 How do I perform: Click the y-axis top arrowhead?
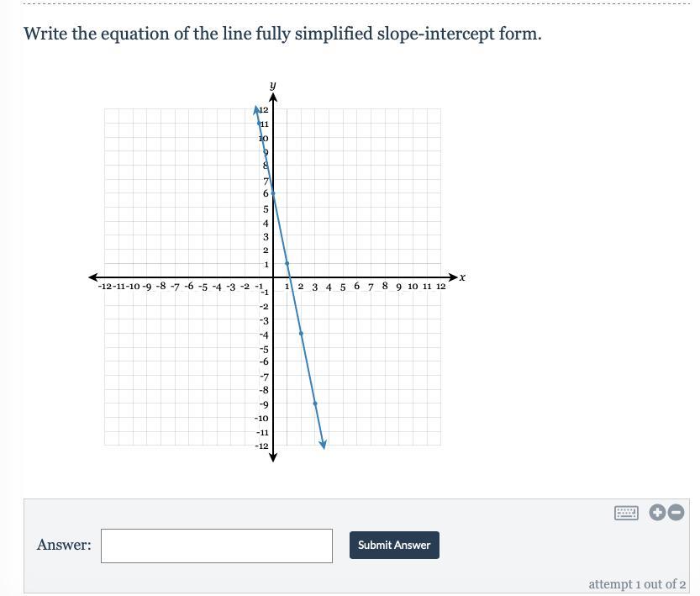[x=273, y=98]
